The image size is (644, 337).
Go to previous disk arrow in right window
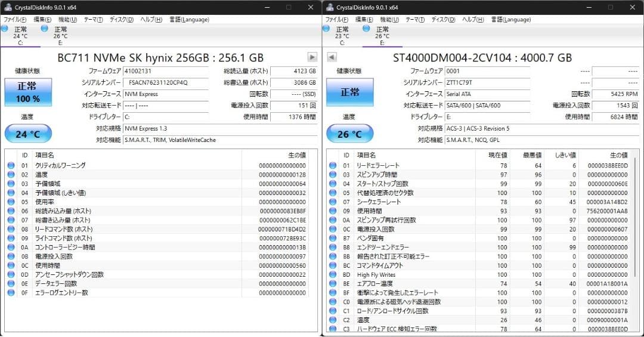(332, 57)
